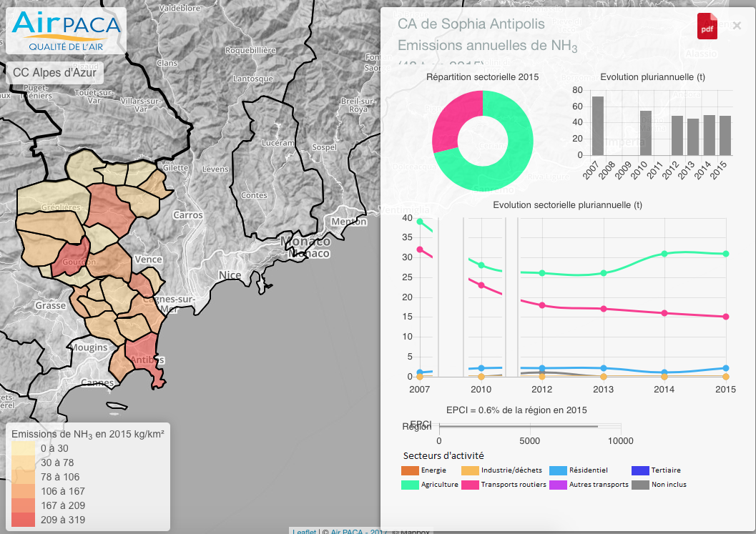The width and height of the screenshot is (756, 534).
Task: Click the 209 à 319 legend color
Action: [23, 520]
